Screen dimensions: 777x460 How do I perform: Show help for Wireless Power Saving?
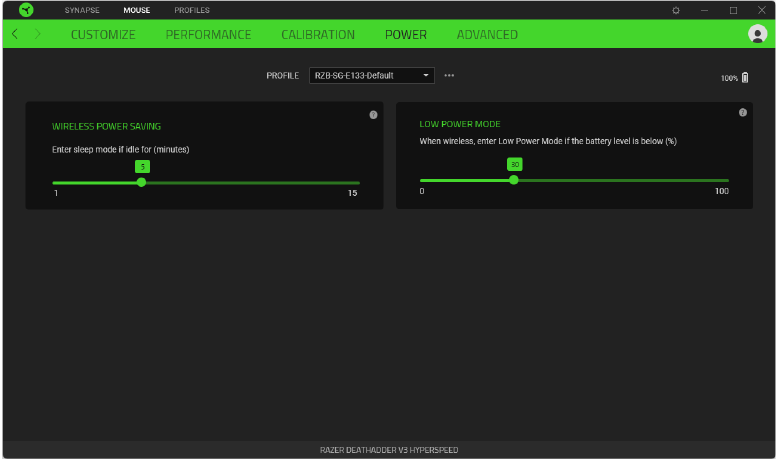pos(373,115)
